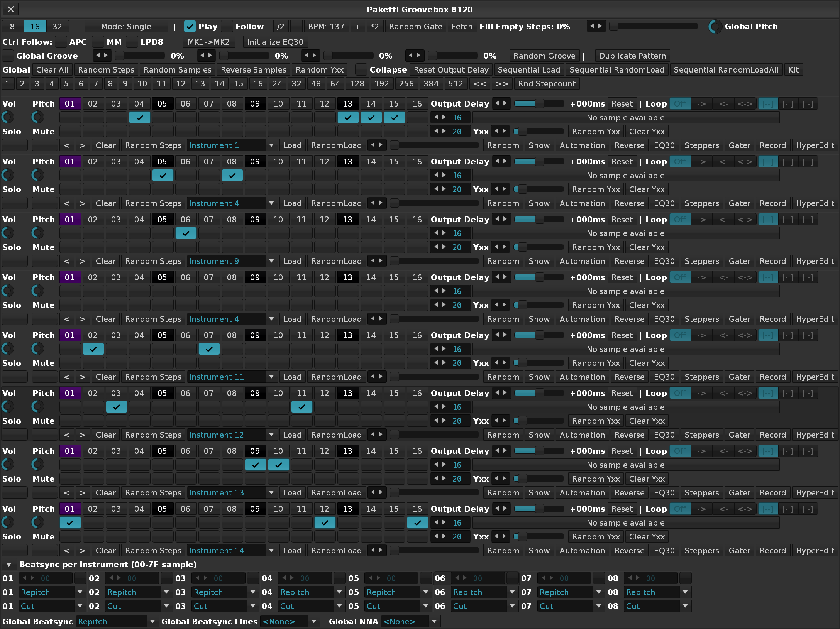Select ping-pong loop mode in Instrument 1 row
Image resolution: width=840 pixels, height=629 pixels.
[x=745, y=104]
